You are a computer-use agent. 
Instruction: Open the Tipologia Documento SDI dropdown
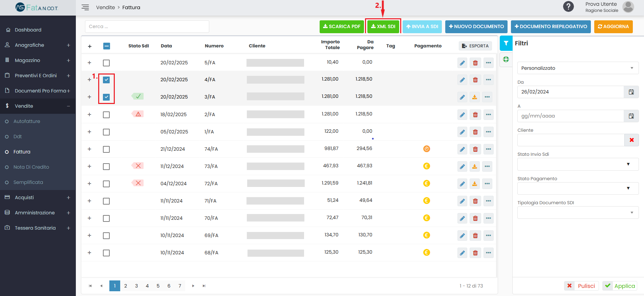(x=578, y=213)
